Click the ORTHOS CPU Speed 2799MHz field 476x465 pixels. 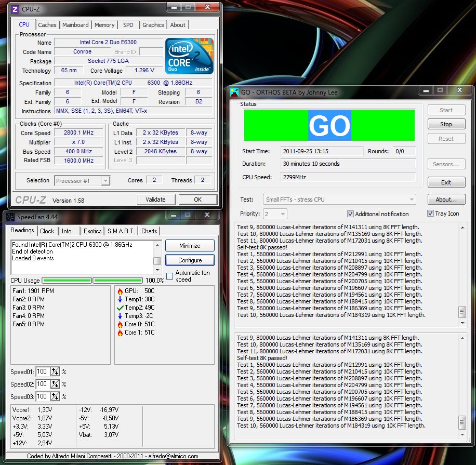[x=348, y=177]
